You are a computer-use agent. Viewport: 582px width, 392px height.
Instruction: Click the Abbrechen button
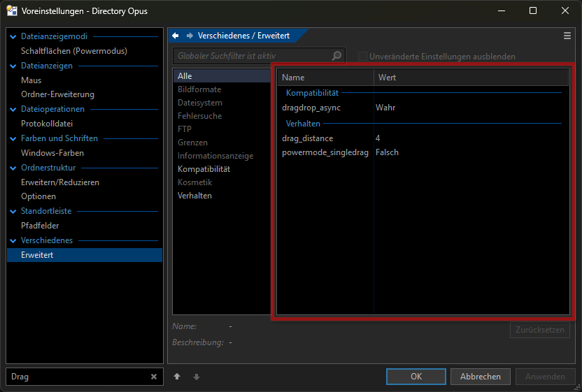481,377
